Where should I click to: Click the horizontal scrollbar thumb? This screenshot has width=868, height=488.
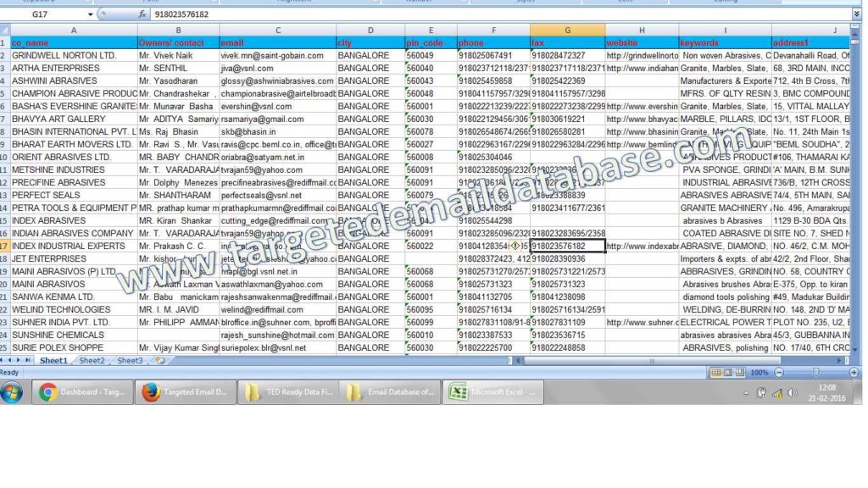click(652, 361)
